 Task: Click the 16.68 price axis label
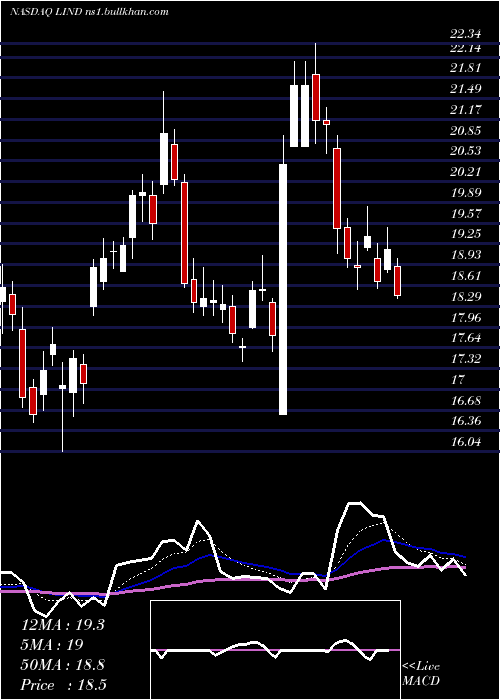pyautogui.click(x=465, y=401)
